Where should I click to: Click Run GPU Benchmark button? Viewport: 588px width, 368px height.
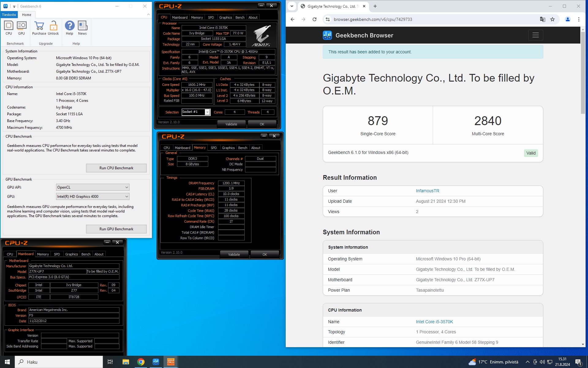coord(116,229)
